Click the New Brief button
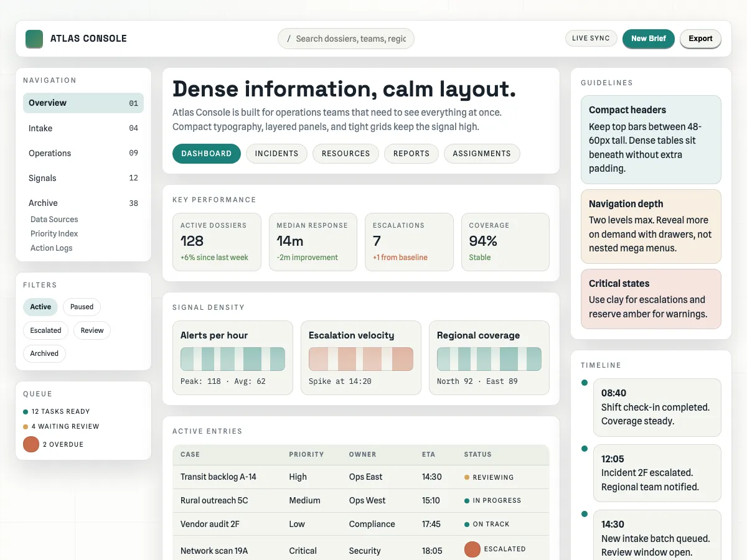The height and width of the screenshot is (560, 747). [x=648, y=39]
